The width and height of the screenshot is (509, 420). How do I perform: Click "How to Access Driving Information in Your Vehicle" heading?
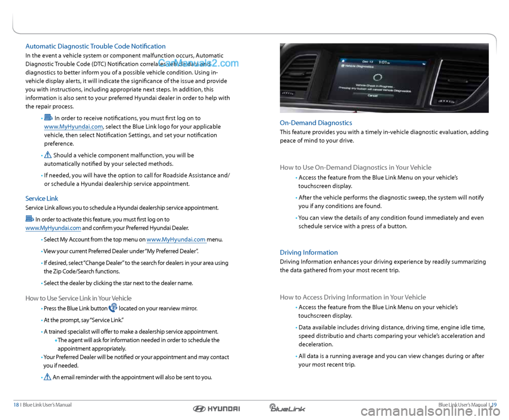353,297
